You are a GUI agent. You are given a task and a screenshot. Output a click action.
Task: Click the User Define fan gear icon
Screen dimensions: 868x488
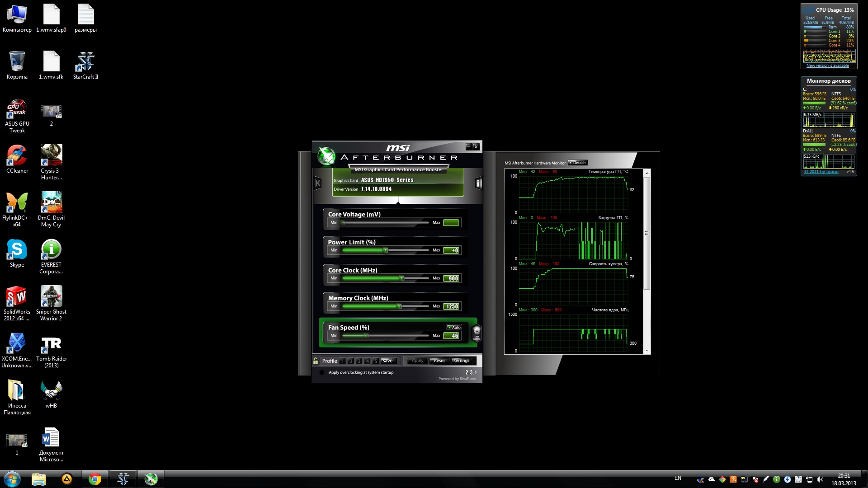tap(476, 333)
